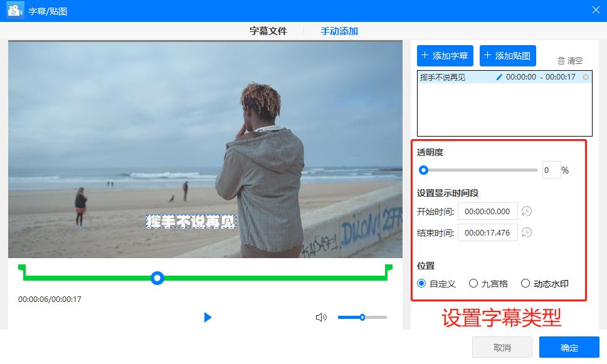607x364 pixels.
Task: Click the playback progress handle on timeline
Action: tap(157, 278)
